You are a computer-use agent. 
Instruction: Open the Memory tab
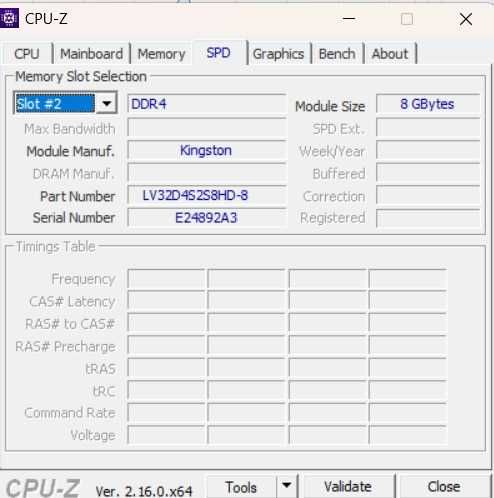pyautogui.click(x=161, y=54)
